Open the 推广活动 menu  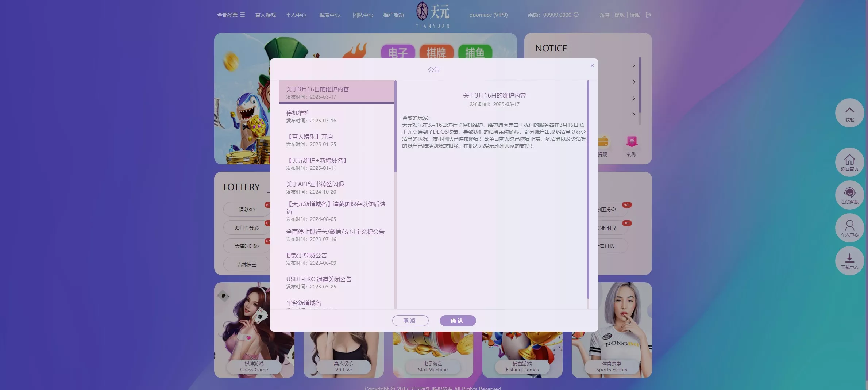click(393, 15)
